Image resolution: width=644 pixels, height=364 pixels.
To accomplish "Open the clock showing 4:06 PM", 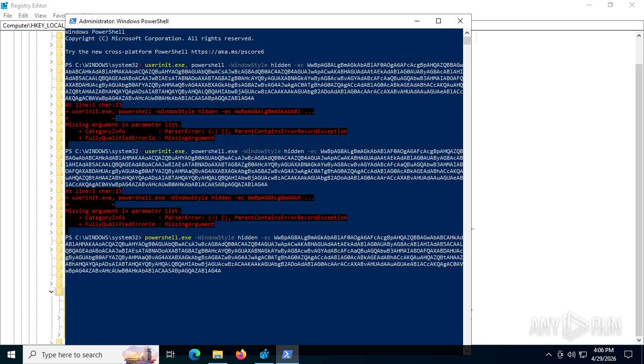I will pyautogui.click(x=603, y=355).
